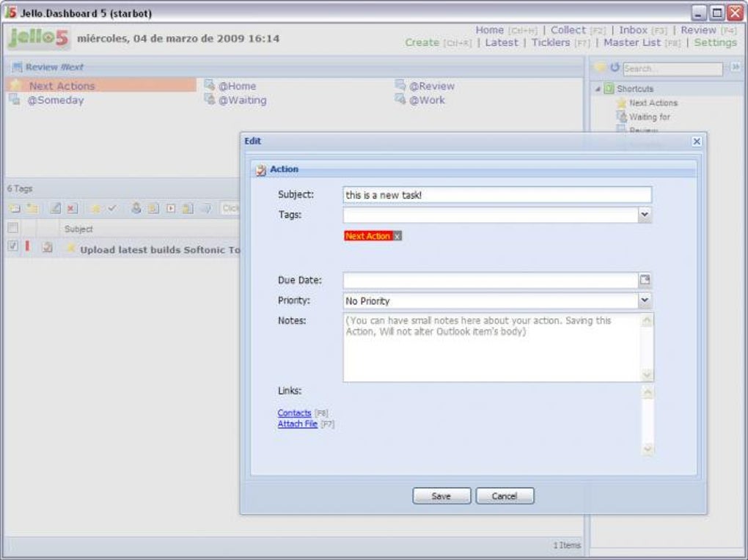Screen dimensions: 748x560
Task: Collapse the Shortcuts tree node arrow
Action: coord(598,89)
